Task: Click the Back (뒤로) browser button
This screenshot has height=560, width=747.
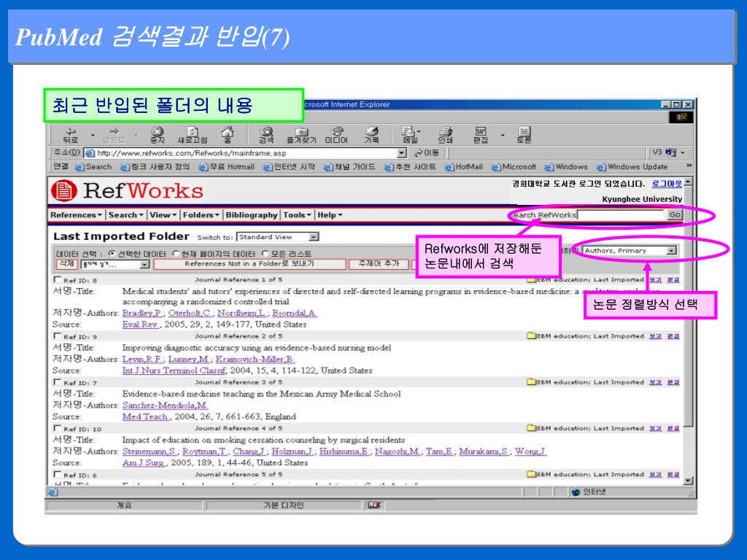Action: coord(71,135)
